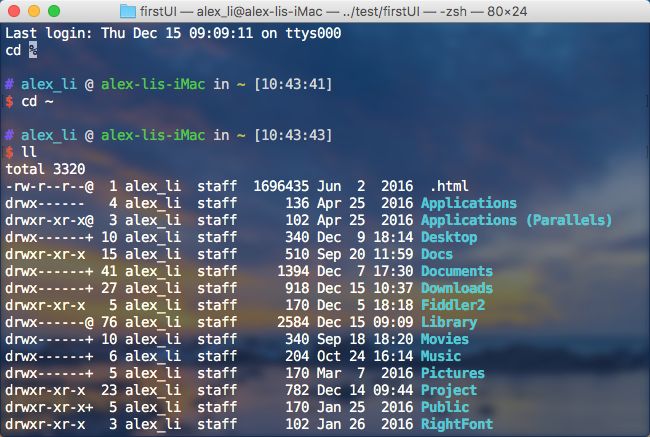This screenshot has height=437, width=650.
Task: Click the date 'Sep 20' in Docs row
Action: (x=341, y=254)
